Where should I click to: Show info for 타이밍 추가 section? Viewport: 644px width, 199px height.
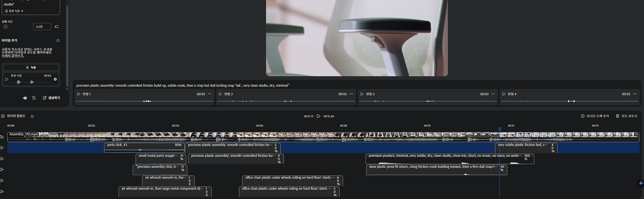click(58, 41)
